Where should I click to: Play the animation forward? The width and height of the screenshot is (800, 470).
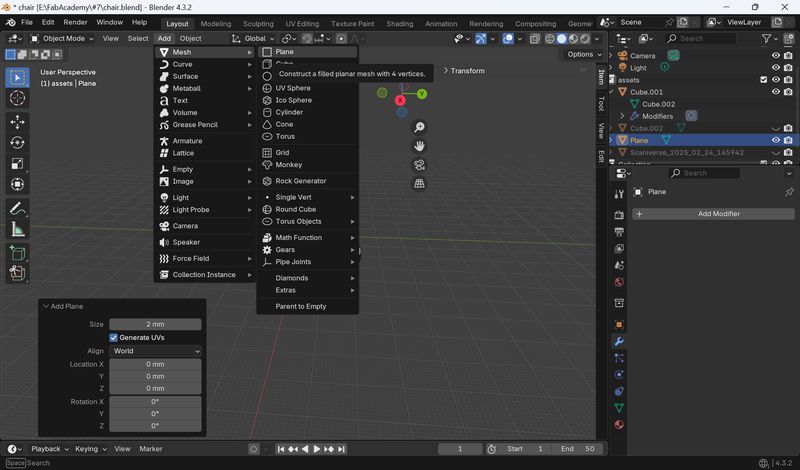[x=317, y=449]
